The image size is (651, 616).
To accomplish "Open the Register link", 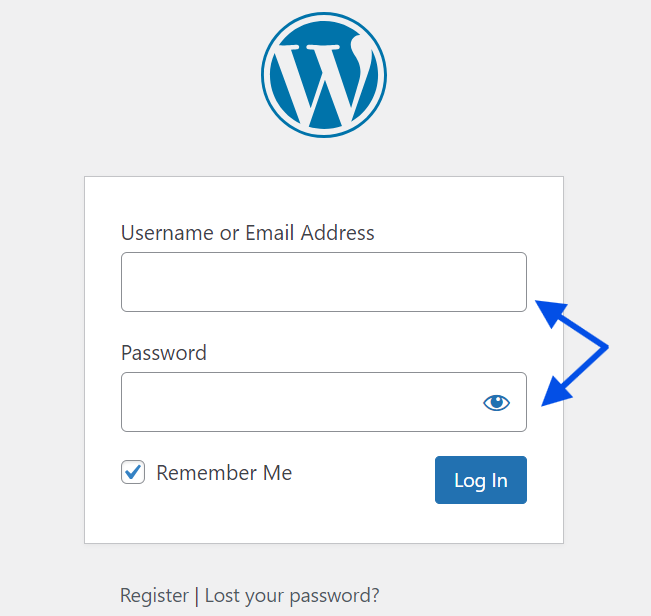I will tap(154, 595).
